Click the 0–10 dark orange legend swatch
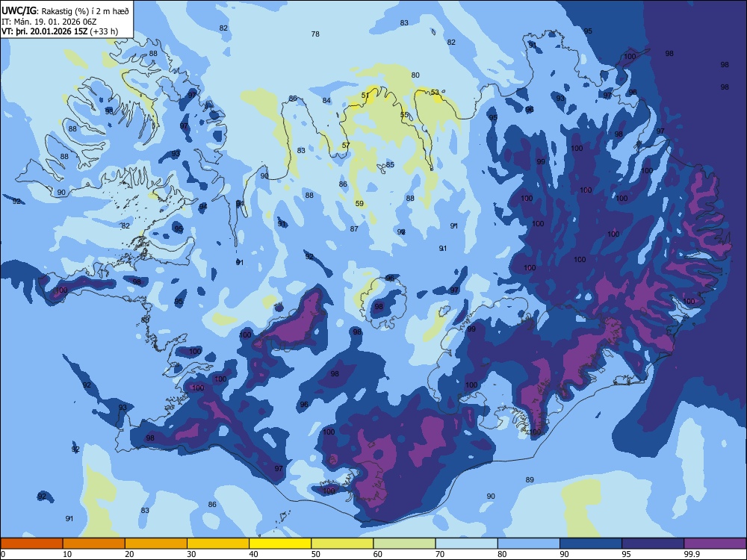This screenshot has width=747, height=560. point(31,544)
